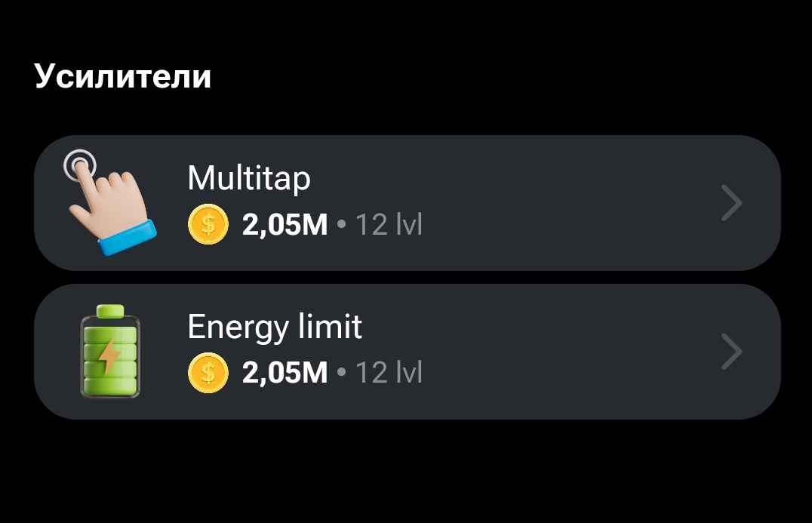This screenshot has width=812, height=523.
Task: Click the 12 lvl label on Multitap
Action: 389,225
